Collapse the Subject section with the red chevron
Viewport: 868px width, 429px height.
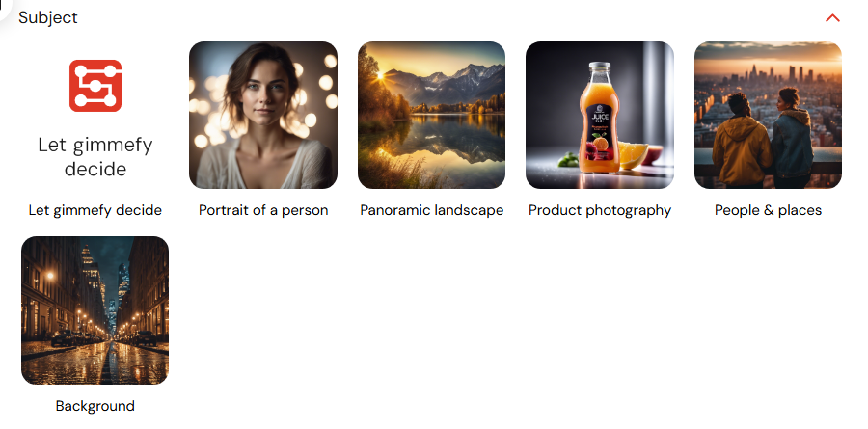832,18
